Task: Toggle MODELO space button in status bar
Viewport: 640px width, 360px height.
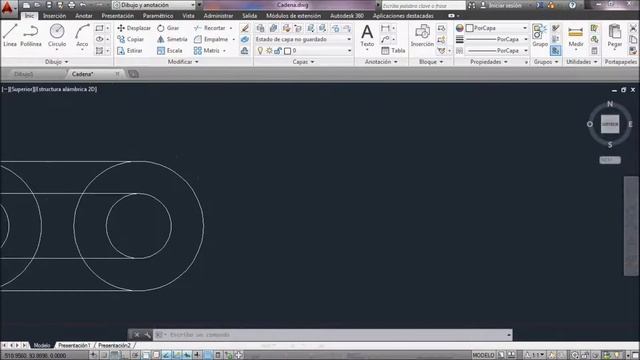Action: [x=483, y=355]
